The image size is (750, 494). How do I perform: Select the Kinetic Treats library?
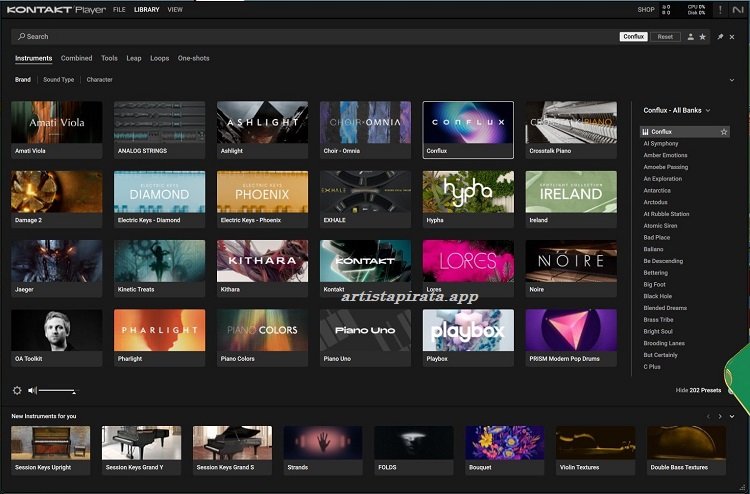(x=159, y=268)
